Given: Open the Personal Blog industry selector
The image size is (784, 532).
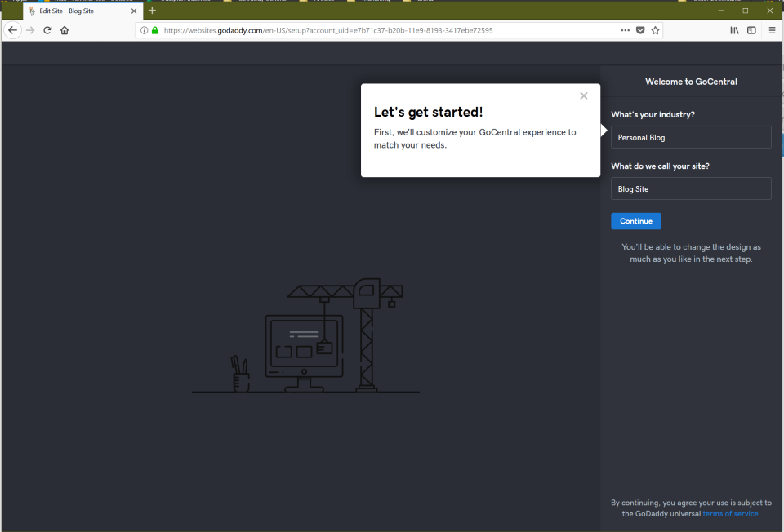Looking at the screenshot, I should [691, 137].
